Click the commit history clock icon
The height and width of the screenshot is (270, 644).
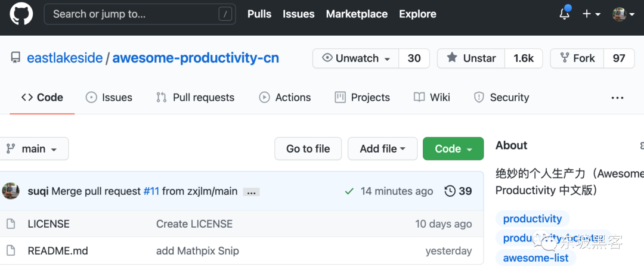[450, 191]
